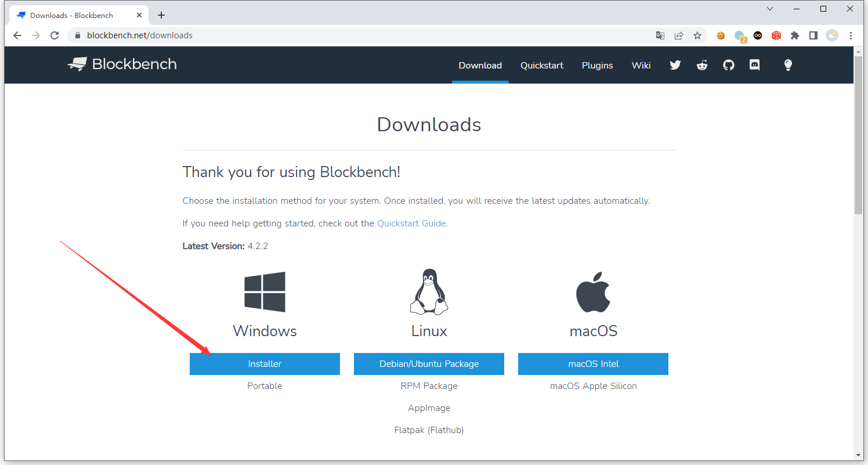Image resolution: width=868 pixels, height=465 pixels.
Task: Click the Windows logo icon
Action: click(265, 292)
